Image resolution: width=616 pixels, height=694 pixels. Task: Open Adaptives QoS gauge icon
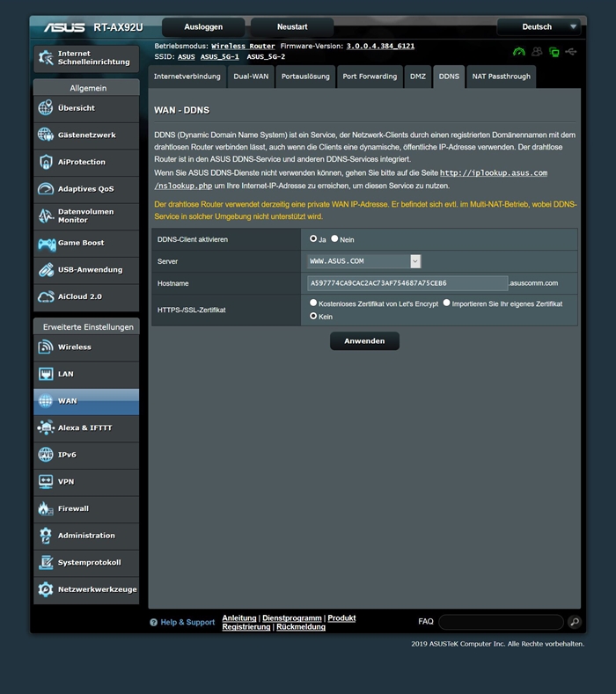click(x=46, y=188)
